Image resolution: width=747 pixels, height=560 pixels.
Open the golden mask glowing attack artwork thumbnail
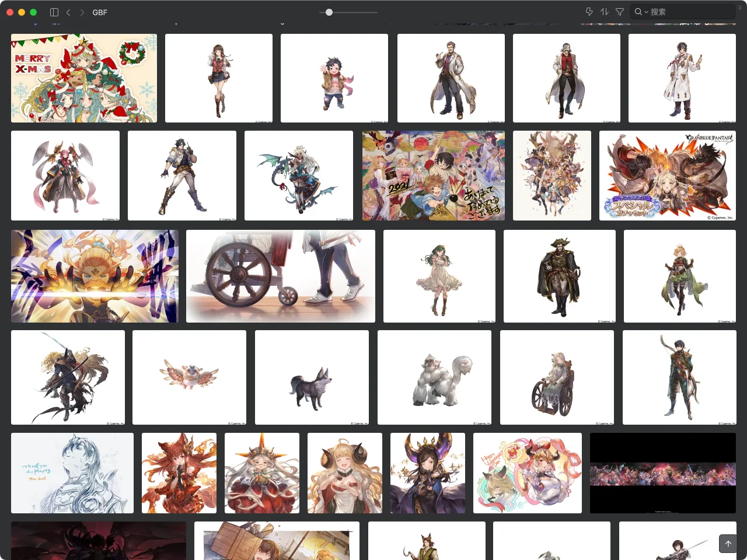coord(95,276)
